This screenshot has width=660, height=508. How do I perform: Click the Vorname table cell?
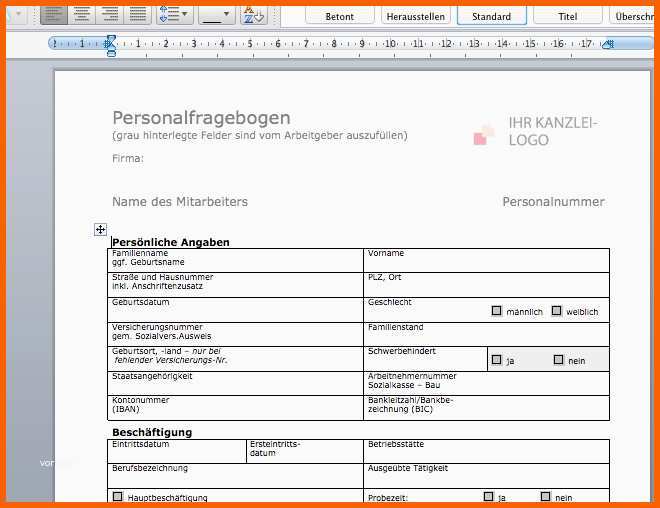pos(486,261)
